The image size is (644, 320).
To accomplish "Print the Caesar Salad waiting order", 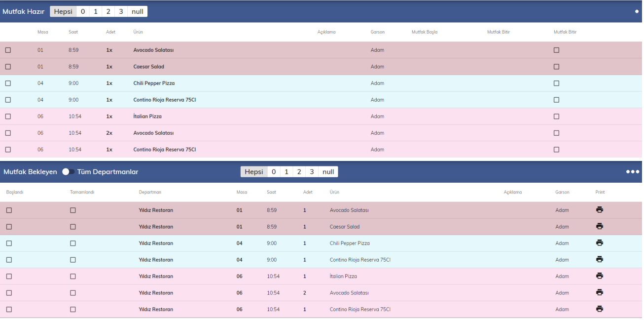I will 599,227.
